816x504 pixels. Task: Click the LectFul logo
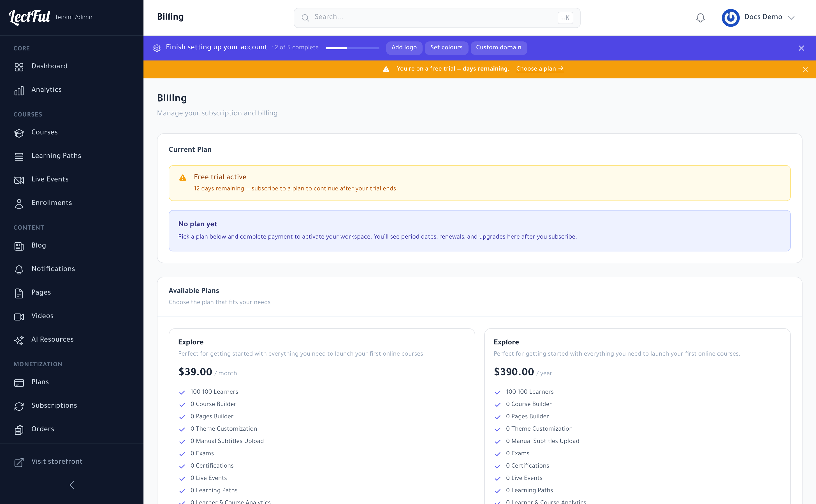click(30, 17)
